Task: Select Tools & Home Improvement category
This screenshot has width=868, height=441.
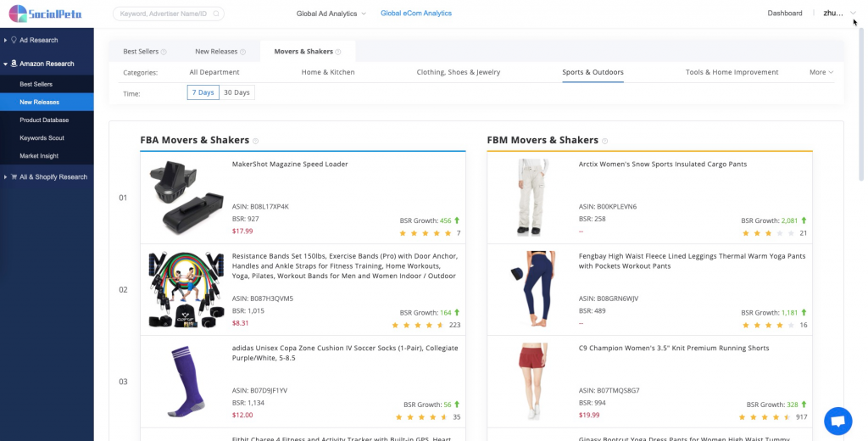Action: tap(732, 72)
